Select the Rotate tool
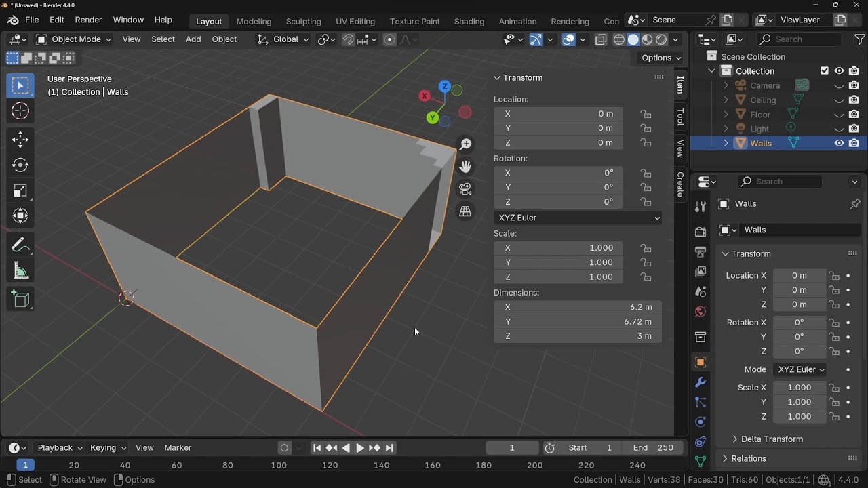The width and height of the screenshot is (868, 488). click(x=20, y=165)
